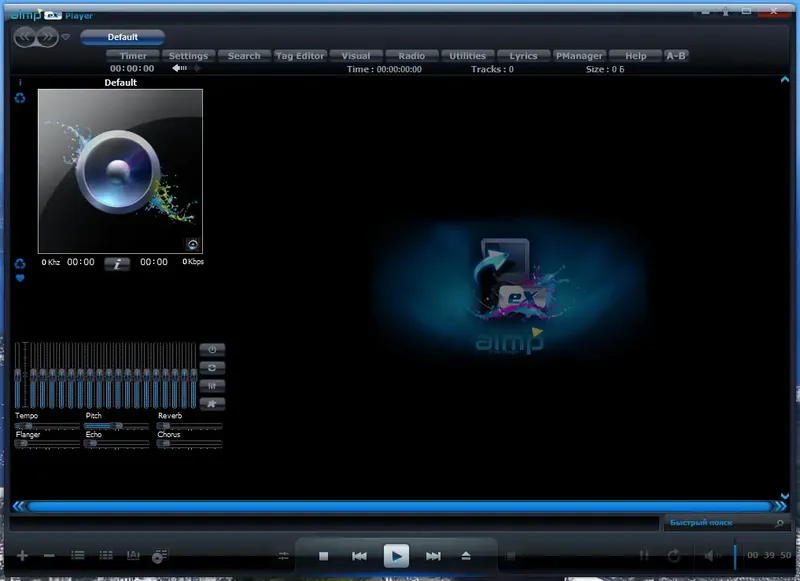Click the clock display 00 39 50
800x581 pixels.
pyautogui.click(x=769, y=555)
